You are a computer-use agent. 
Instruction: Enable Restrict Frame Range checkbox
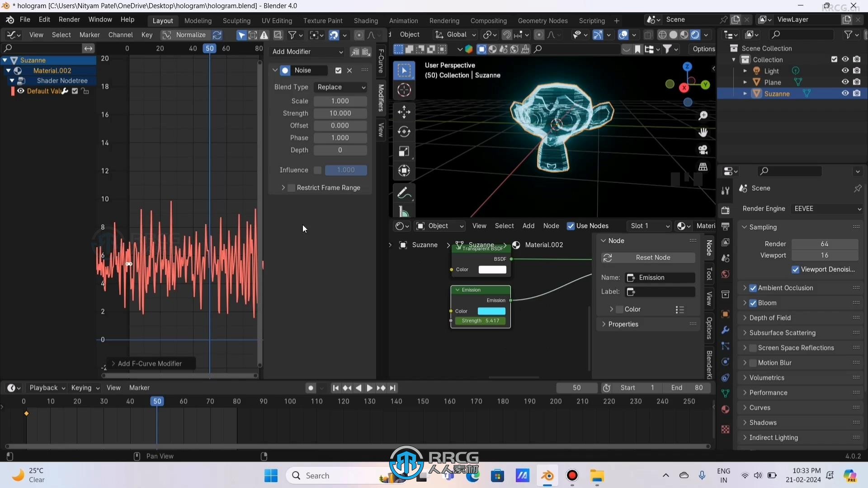tap(292, 188)
